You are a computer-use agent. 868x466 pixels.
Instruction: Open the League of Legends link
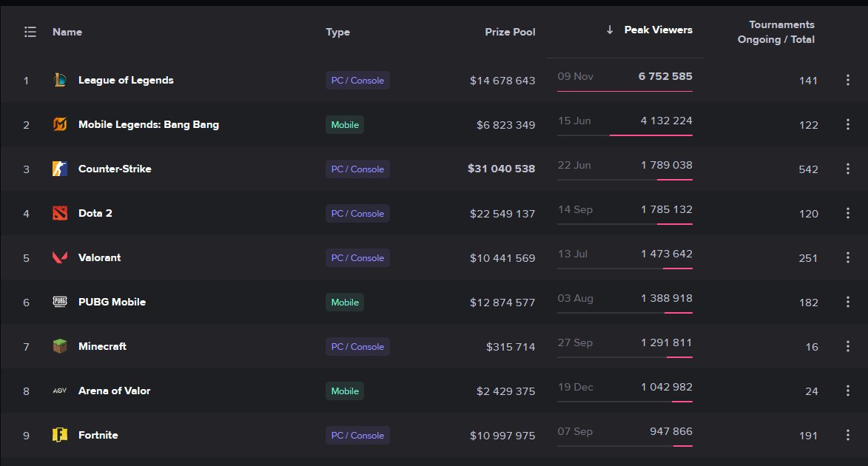tap(126, 80)
